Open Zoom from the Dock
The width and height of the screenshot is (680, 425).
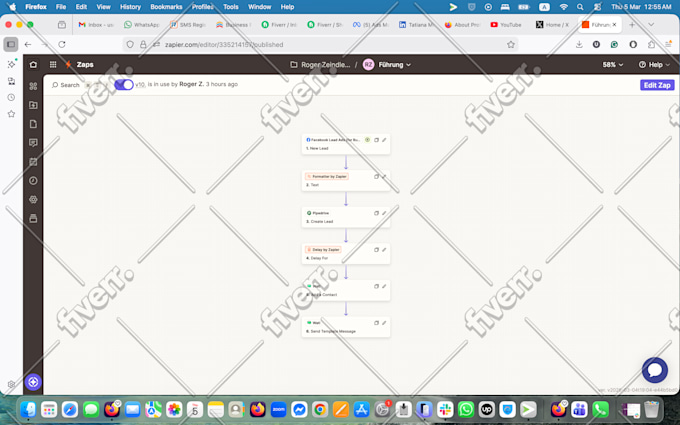pos(278,409)
